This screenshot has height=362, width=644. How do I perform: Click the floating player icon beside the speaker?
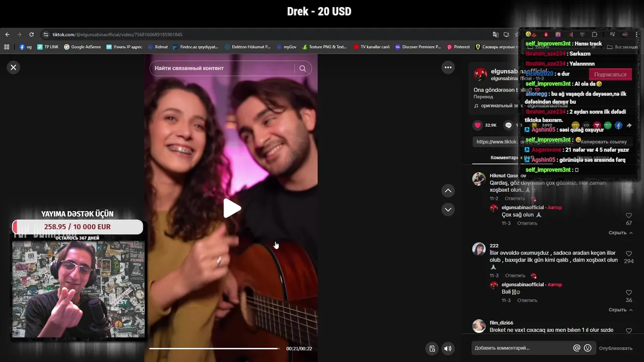click(x=432, y=348)
